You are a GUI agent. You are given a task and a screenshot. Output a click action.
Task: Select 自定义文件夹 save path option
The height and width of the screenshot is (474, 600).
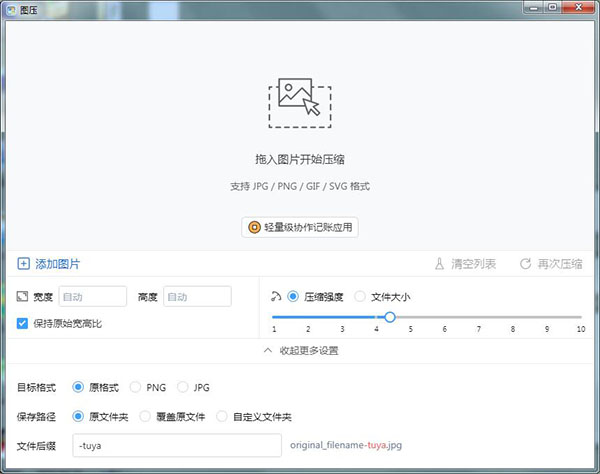222,416
